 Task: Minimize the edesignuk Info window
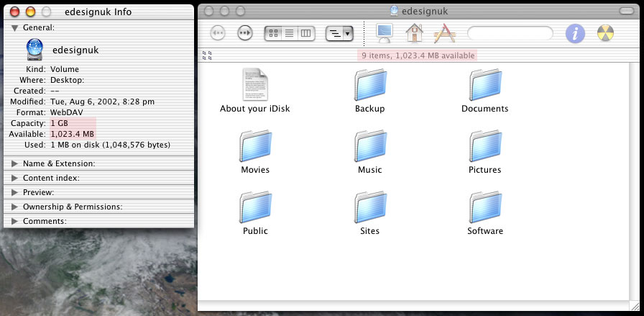(31, 12)
